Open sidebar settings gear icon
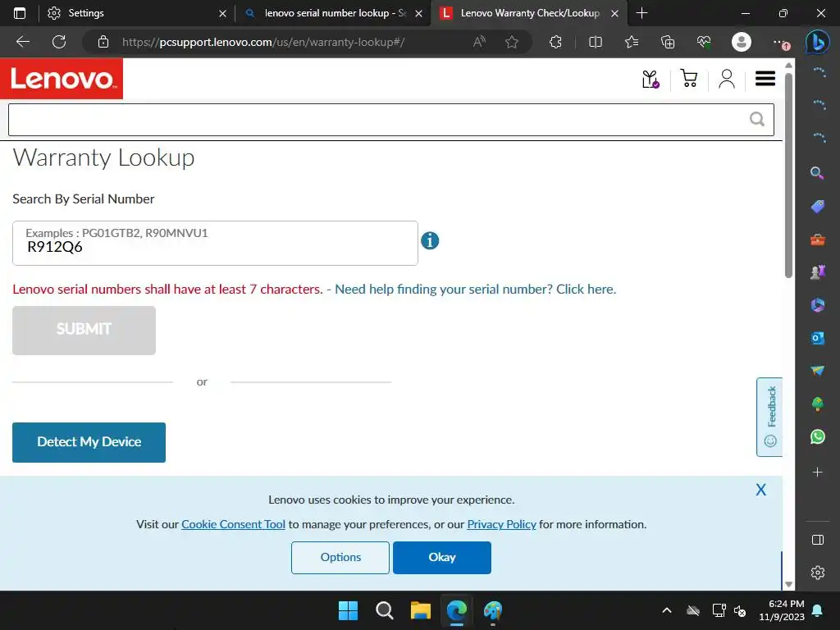Viewport: 840px width, 630px height. (818, 573)
